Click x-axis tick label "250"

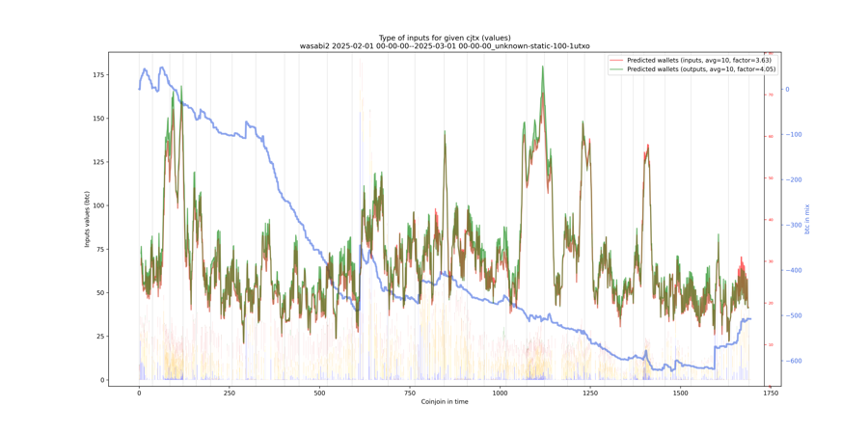pyautogui.click(x=230, y=393)
